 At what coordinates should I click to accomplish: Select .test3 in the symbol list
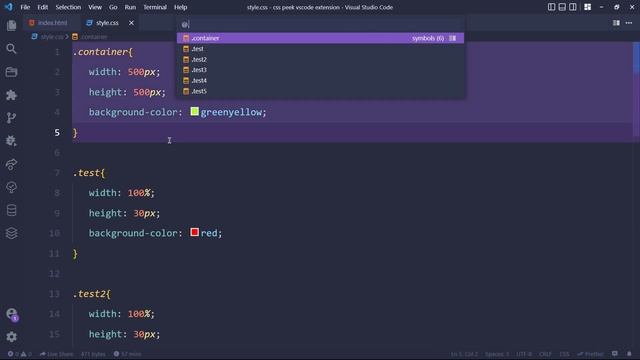(320, 70)
